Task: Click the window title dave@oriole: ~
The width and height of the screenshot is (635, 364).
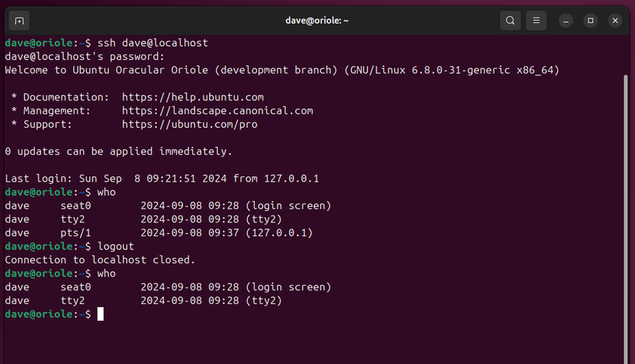Action: tap(316, 20)
